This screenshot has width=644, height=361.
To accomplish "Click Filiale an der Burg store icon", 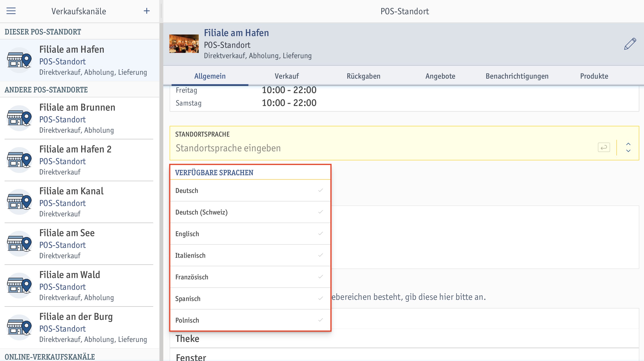I will [x=20, y=327].
